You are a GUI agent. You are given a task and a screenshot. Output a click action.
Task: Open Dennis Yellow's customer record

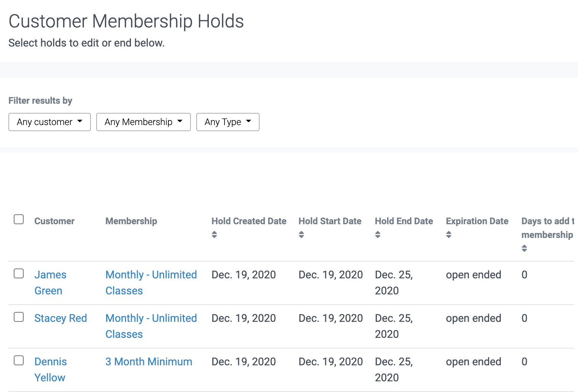(50, 369)
